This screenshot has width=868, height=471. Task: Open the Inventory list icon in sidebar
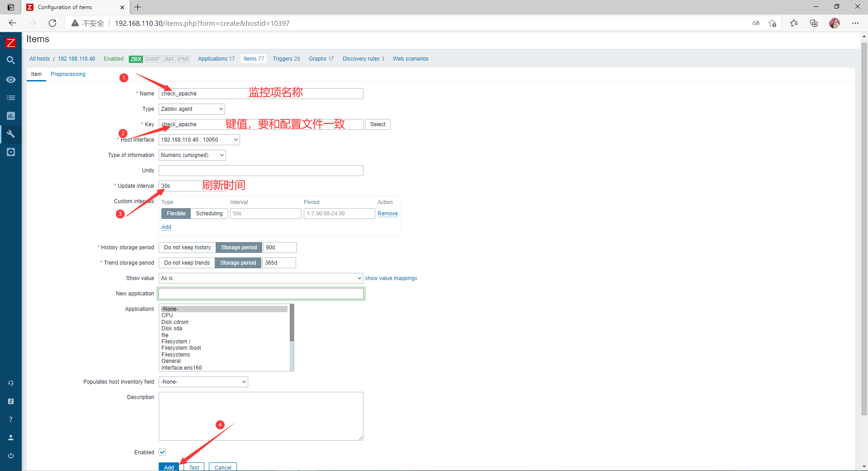coord(11,98)
